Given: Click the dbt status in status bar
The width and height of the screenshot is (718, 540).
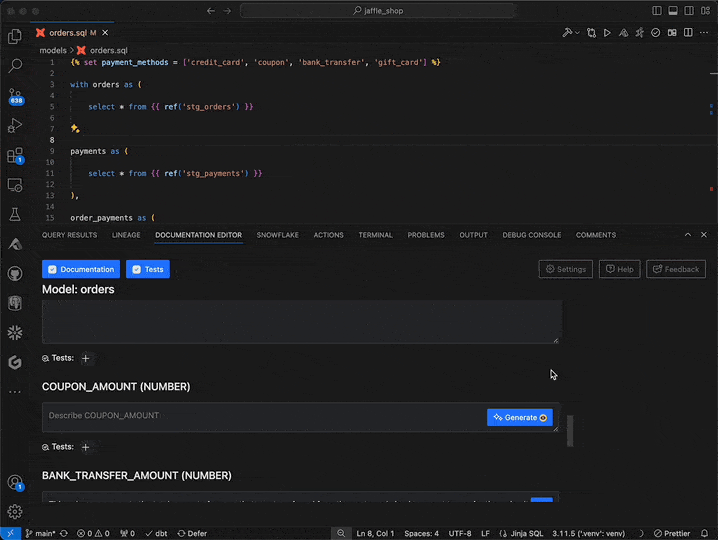Looking at the screenshot, I should point(156,533).
